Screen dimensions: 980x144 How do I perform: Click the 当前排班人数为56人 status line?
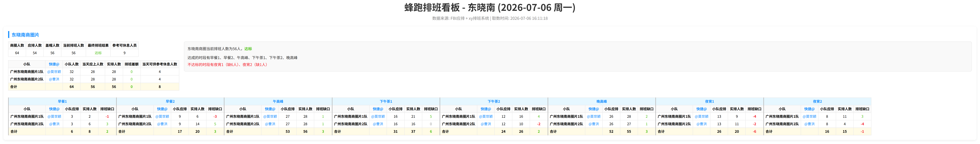tap(220, 49)
